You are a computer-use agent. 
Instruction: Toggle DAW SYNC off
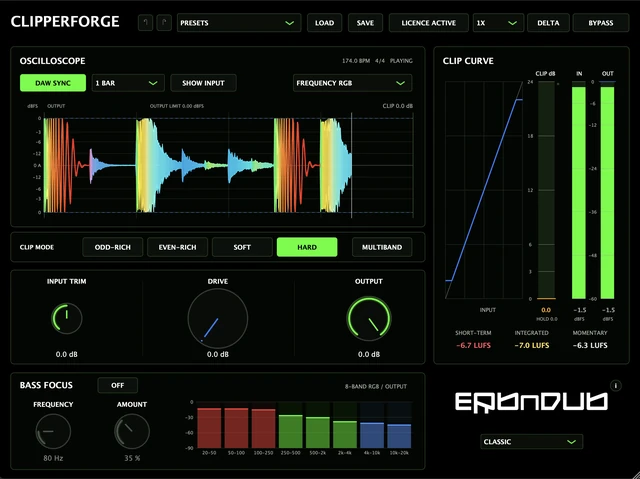tap(53, 83)
